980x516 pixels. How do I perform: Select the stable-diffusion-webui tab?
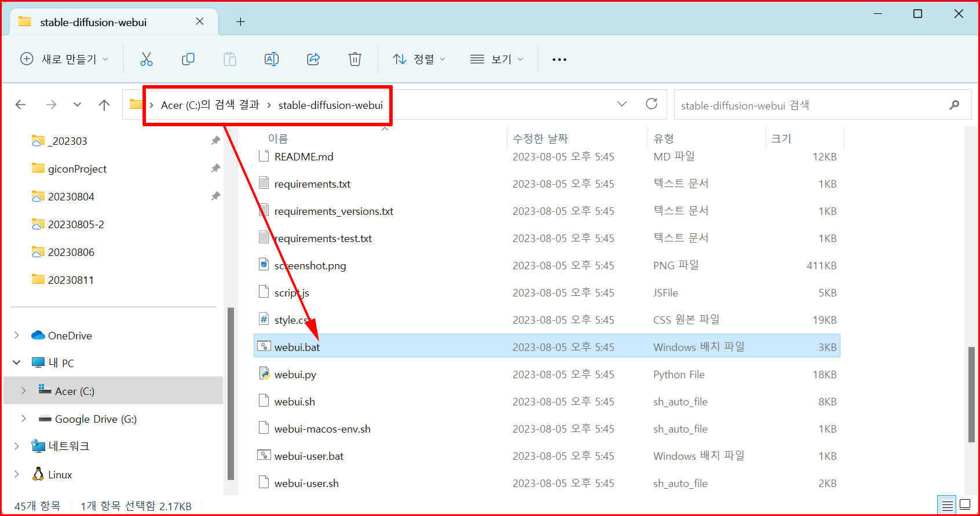click(x=114, y=22)
